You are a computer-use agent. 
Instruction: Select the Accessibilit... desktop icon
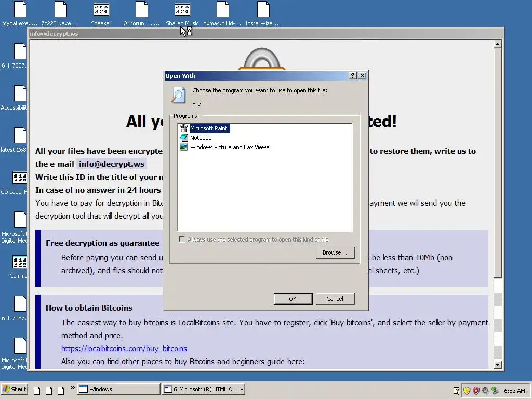(x=14, y=98)
